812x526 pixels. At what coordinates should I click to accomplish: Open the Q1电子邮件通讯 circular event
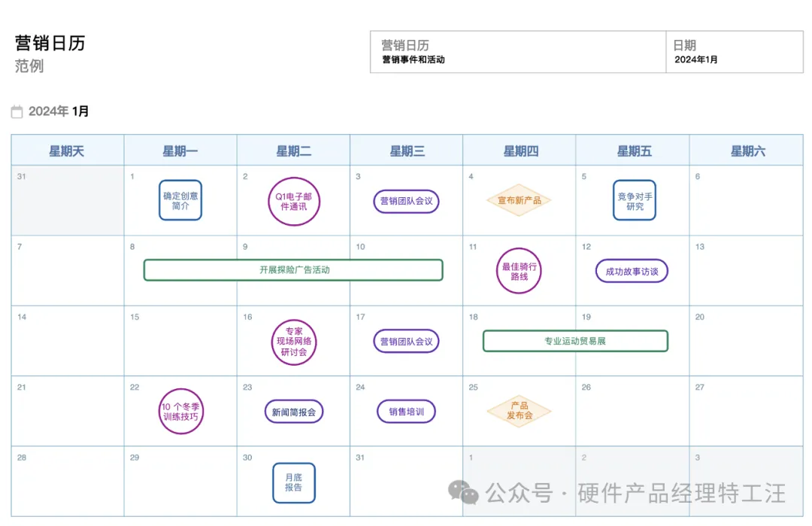[x=293, y=201]
